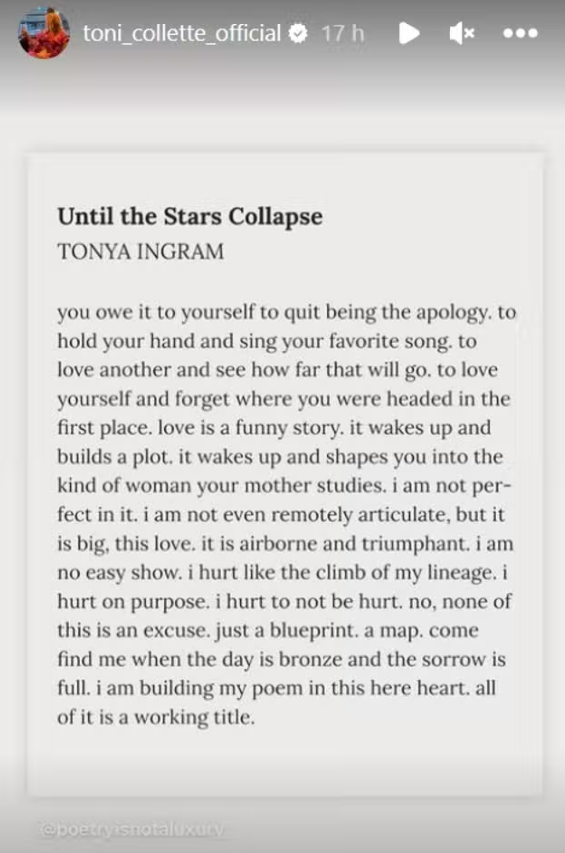Click the 17 h timestamp

tap(343, 33)
